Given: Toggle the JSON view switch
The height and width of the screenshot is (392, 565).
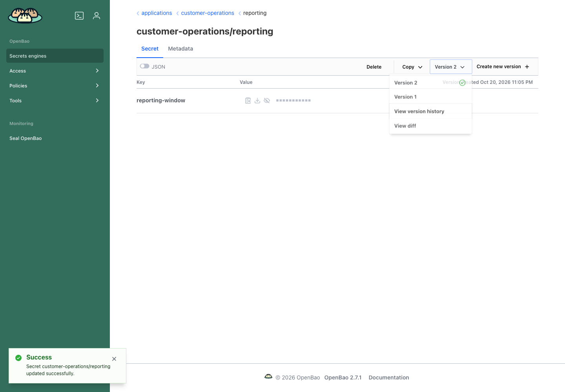Looking at the screenshot, I should click(x=144, y=66).
